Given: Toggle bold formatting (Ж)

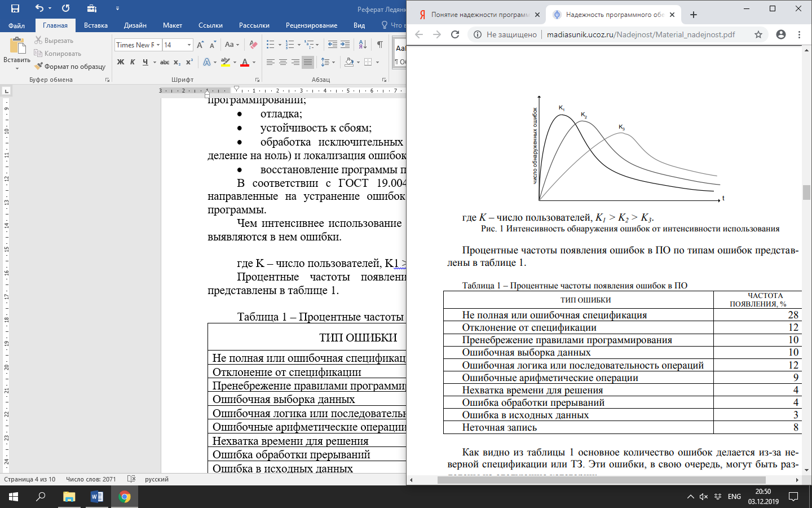Looking at the screenshot, I should click(x=121, y=62).
